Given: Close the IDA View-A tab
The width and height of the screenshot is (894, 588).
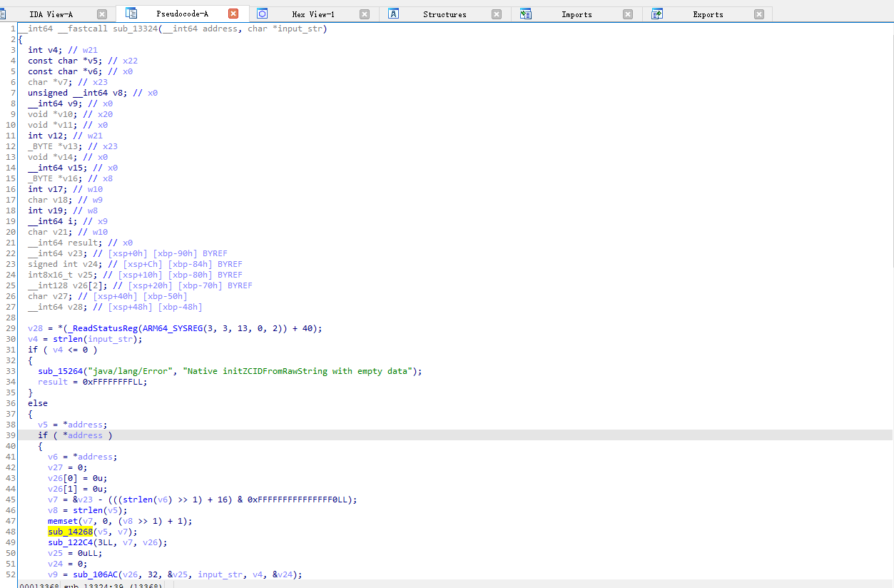Looking at the screenshot, I should (x=102, y=14).
